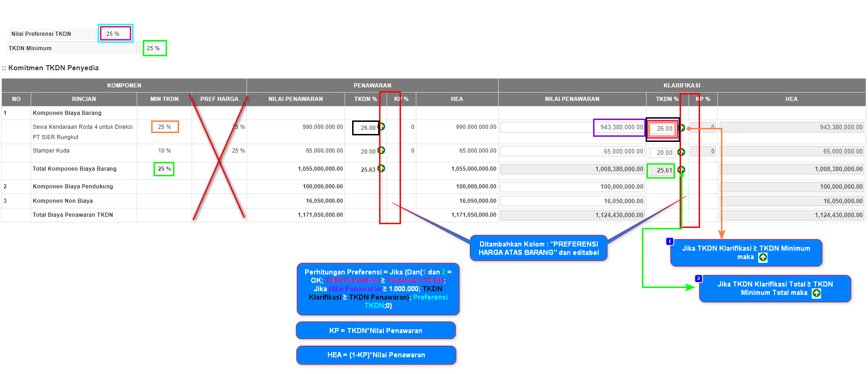Click green arrow beside Penawaran TKDN 26.00
Image resolution: width=868 pixels, height=374 pixels.
[x=381, y=127]
